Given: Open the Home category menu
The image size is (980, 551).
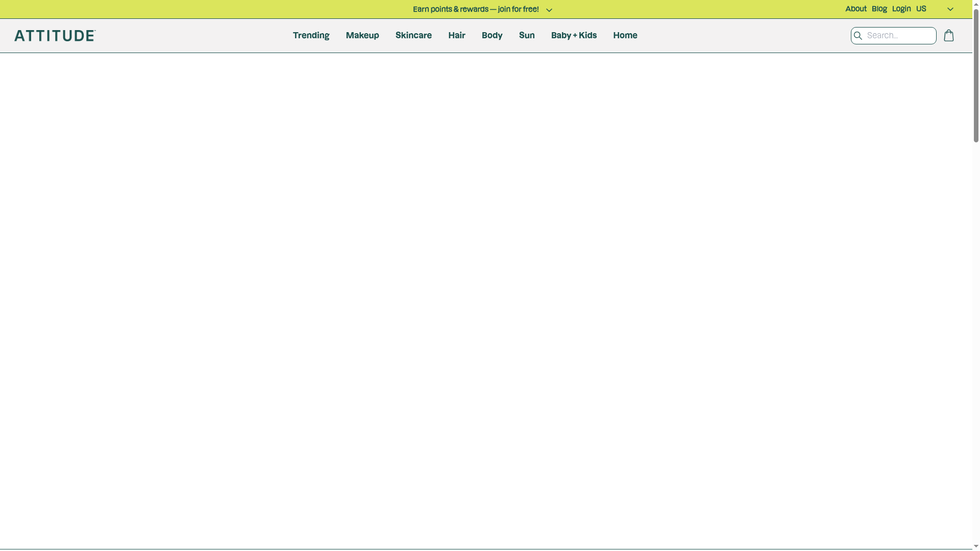Looking at the screenshot, I should pos(625,35).
